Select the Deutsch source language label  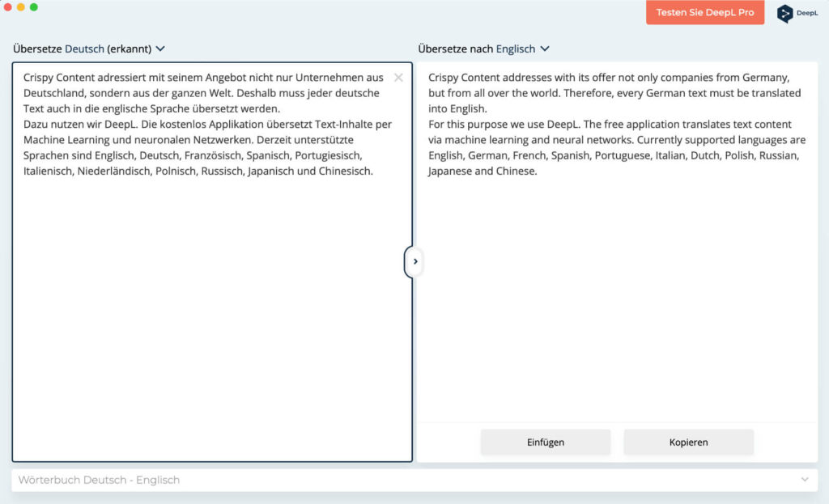pos(84,49)
